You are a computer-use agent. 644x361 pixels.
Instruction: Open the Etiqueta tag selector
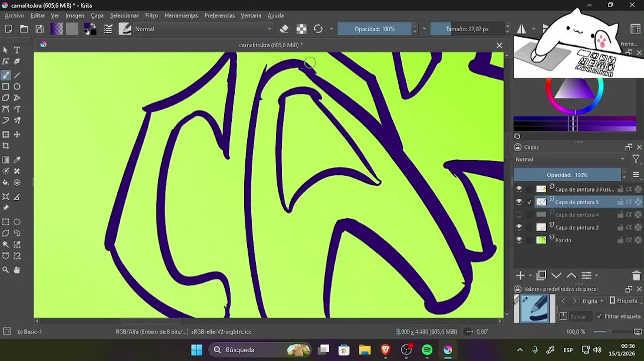[623, 301]
